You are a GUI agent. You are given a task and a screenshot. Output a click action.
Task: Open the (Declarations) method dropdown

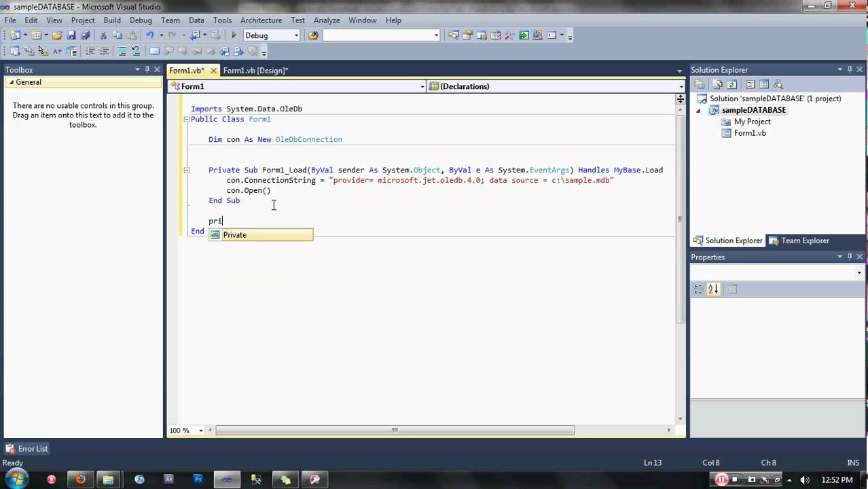[x=681, y=86]
